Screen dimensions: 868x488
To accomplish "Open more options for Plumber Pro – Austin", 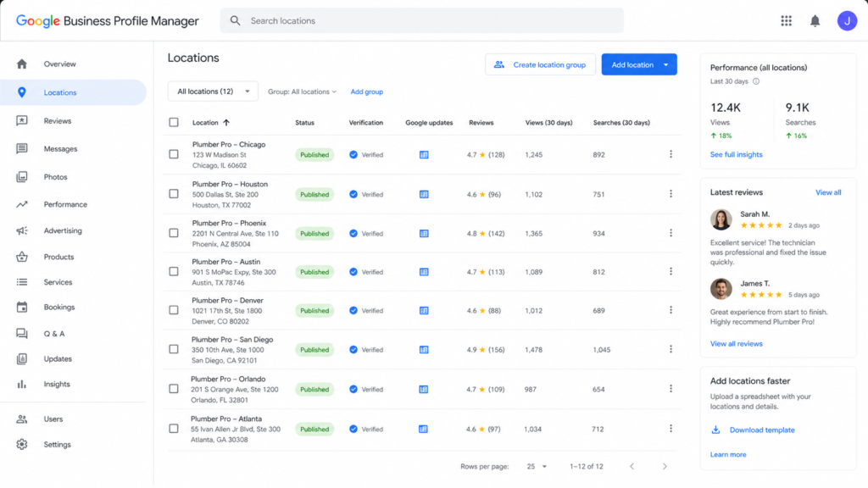I will tap(670, 271).
